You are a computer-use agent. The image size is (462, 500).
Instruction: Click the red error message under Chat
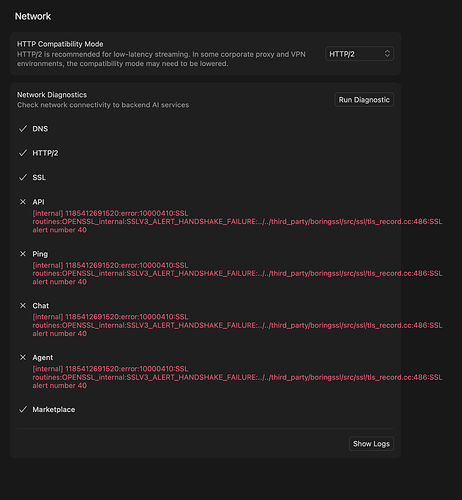(237, 325)
